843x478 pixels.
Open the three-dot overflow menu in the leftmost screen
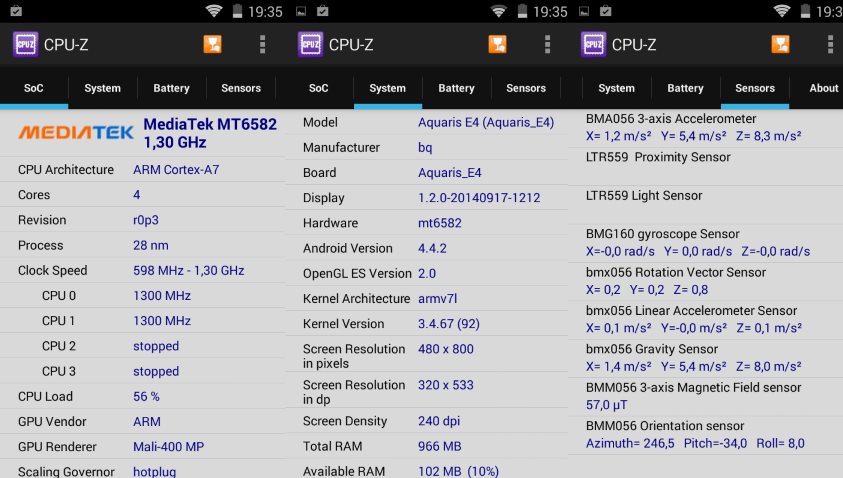coord(263,44)
